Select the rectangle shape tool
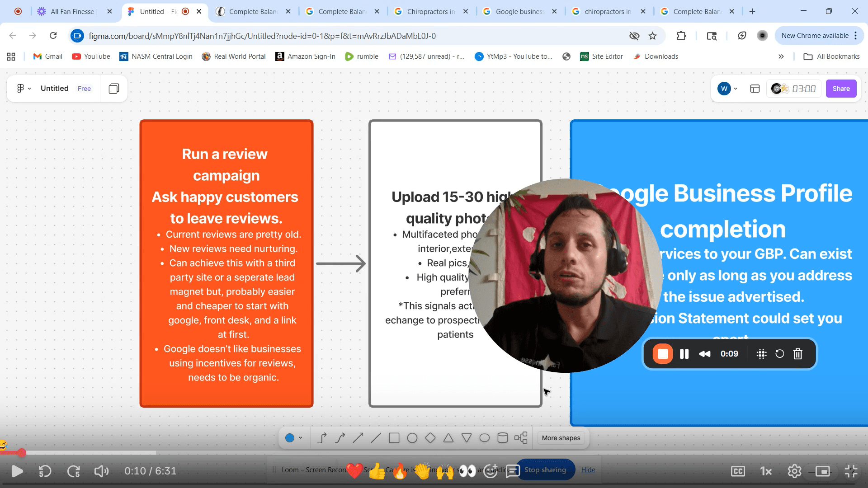Viewport: 868px width, 488px height. click(394, 438)
